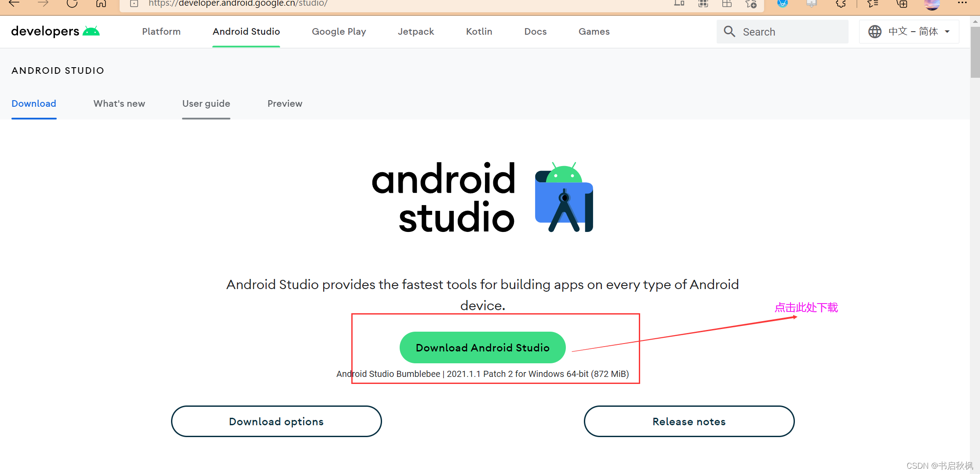Click the ANDROID STUDIO section heading

[58, 71]
